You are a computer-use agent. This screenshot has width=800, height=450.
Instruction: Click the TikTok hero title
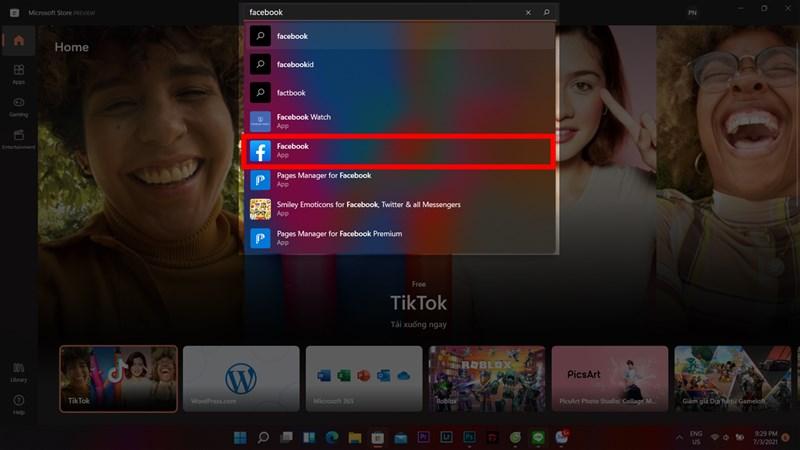pos(418,303)
